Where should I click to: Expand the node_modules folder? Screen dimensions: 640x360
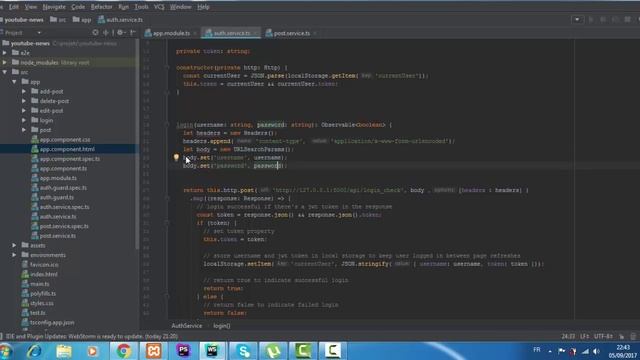(x=4, y=62)
